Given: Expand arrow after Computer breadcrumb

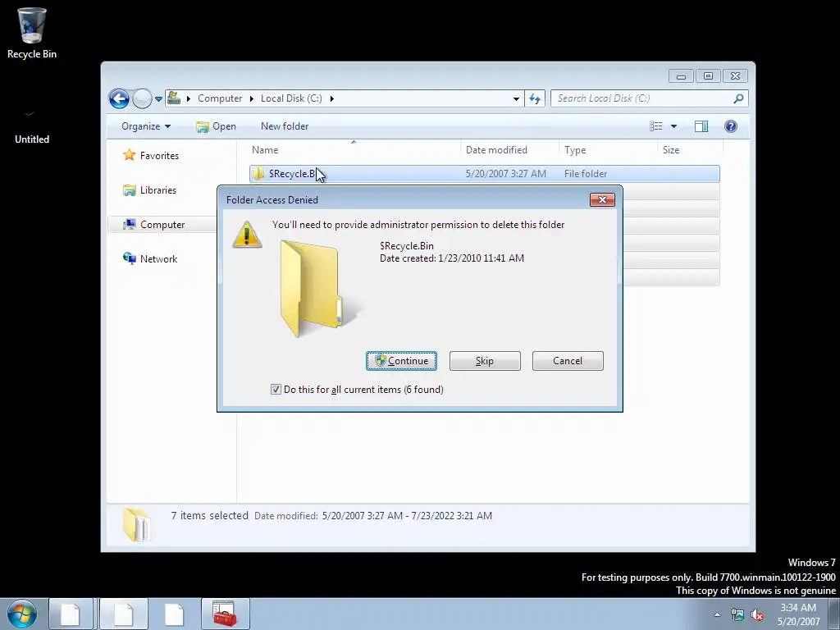Looking at the screenshot, I should click(x=251, y=98).
